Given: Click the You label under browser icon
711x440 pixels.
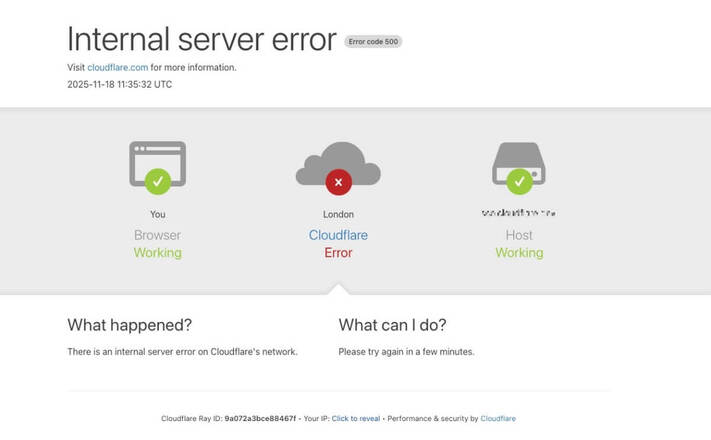Looking at the screenshot, I should [x=158, y=215].
